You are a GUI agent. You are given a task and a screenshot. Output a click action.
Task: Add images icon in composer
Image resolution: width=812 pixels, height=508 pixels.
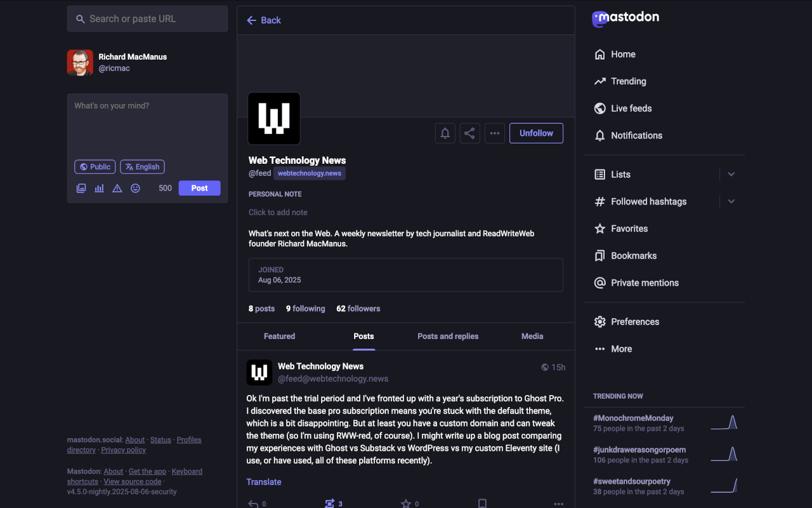coord(81,188)
